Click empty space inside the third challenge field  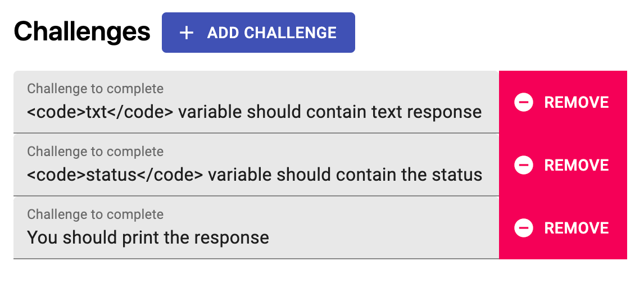[382, 237]
